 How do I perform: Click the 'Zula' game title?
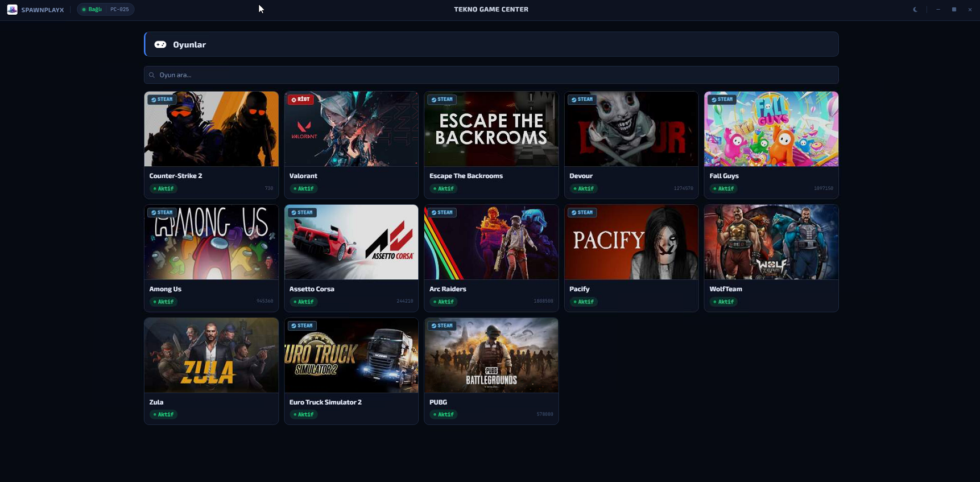pyautogui.click(x=156, y=402)
